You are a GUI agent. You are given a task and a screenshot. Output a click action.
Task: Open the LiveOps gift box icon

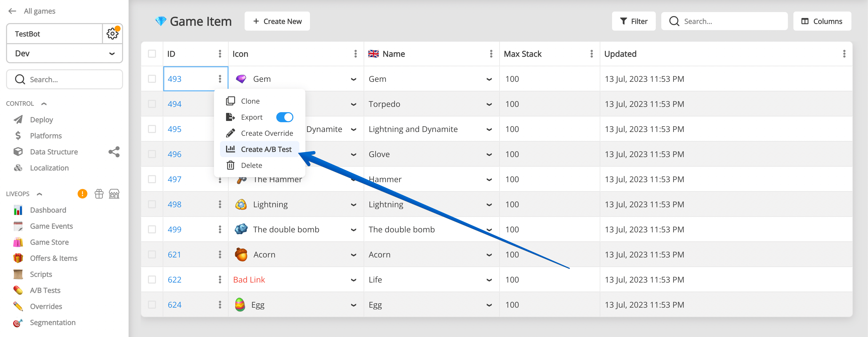click(x=99, y=194)
